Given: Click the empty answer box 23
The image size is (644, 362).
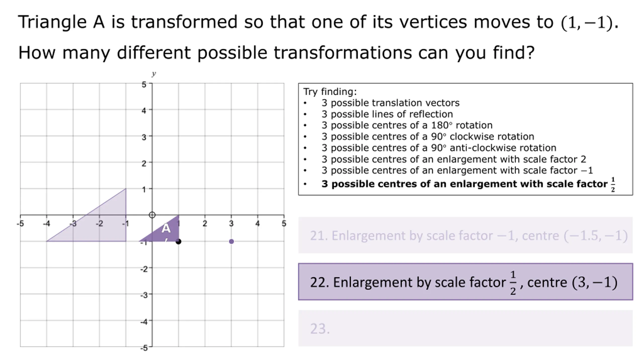Looking at the screenshot, I should (465, 328).
